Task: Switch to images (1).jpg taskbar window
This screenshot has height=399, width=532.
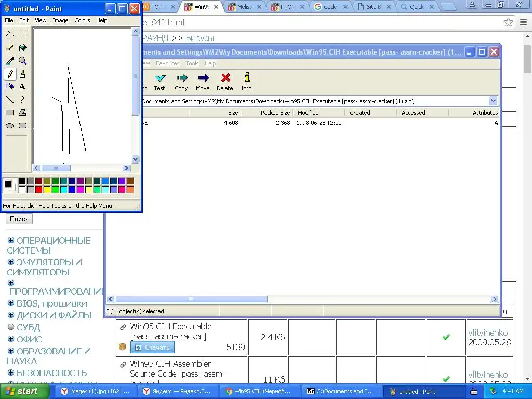Action: 96,392
